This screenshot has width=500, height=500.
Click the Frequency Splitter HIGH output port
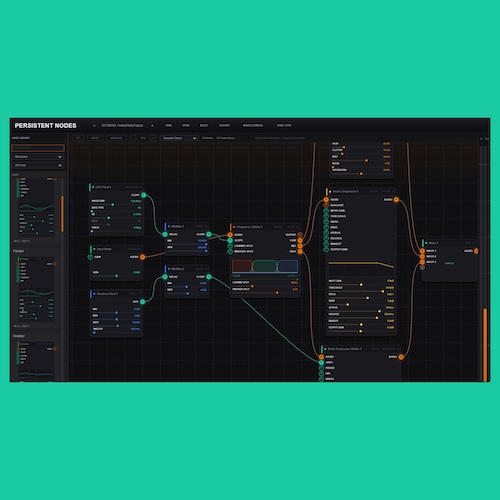300,252
